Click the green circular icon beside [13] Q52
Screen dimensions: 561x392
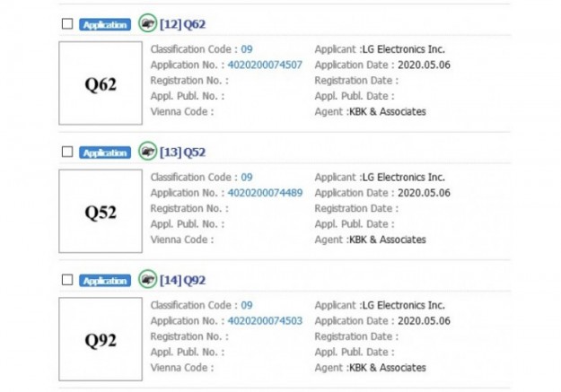147,152
